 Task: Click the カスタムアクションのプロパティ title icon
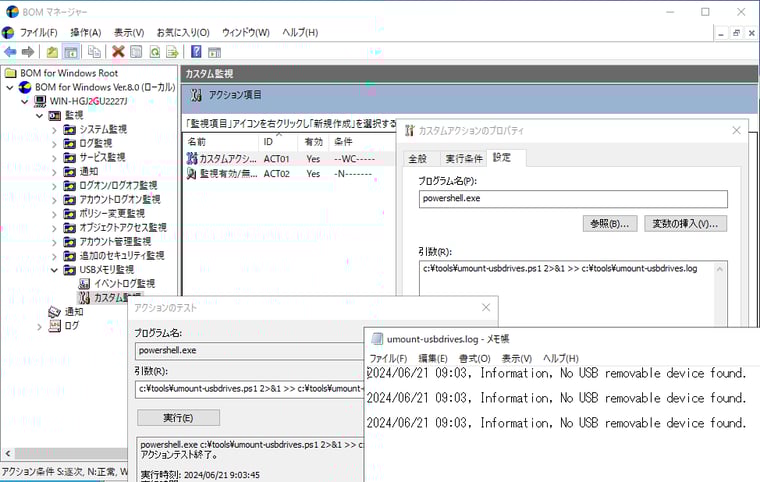tap(410, 130)
